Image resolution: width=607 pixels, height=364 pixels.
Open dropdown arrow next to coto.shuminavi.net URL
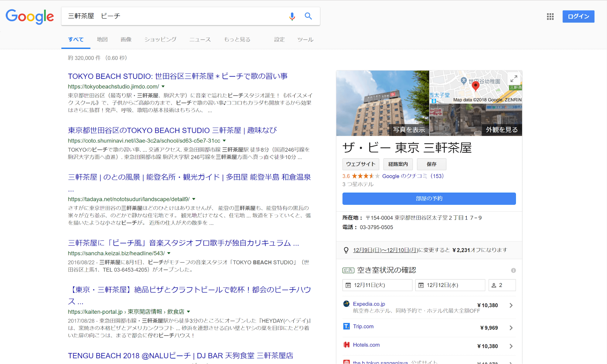[x=224, y=141]
